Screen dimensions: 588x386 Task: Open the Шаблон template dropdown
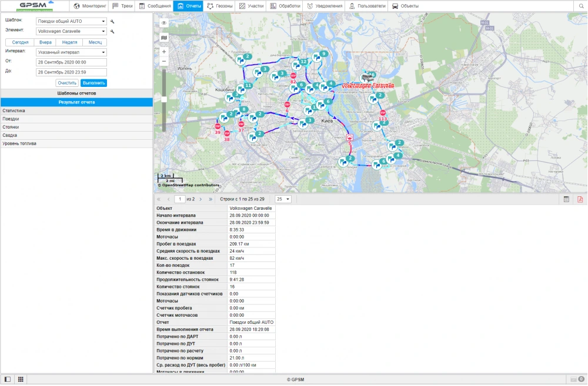pos(71,21)
